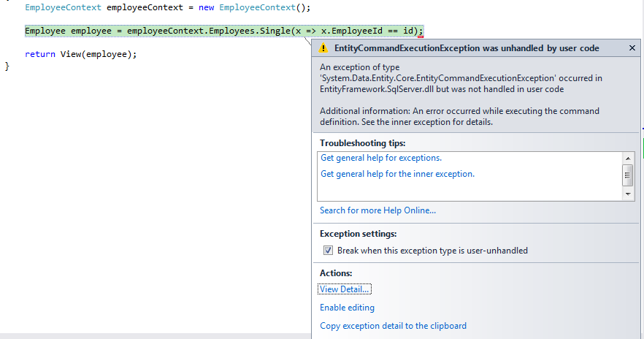Close the EntityCommandExecutionException popup
644x339 pixels.
click(632, 48)
